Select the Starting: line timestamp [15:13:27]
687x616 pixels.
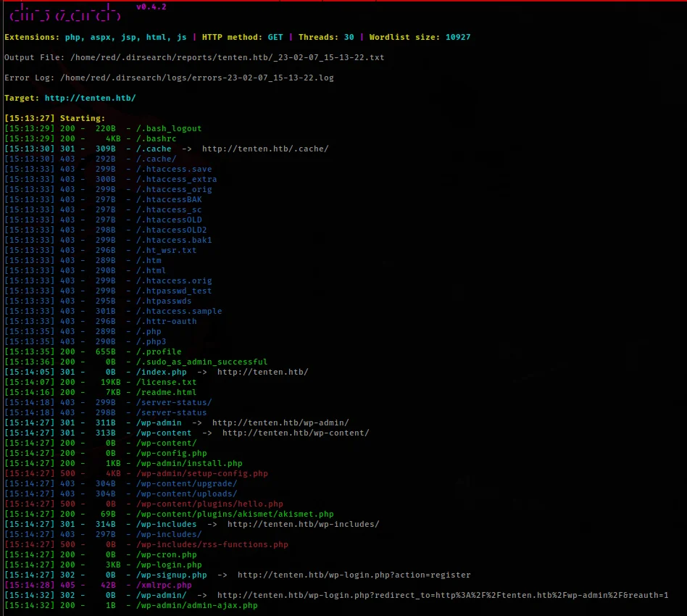pyautogui.click(x=30, y=118)
